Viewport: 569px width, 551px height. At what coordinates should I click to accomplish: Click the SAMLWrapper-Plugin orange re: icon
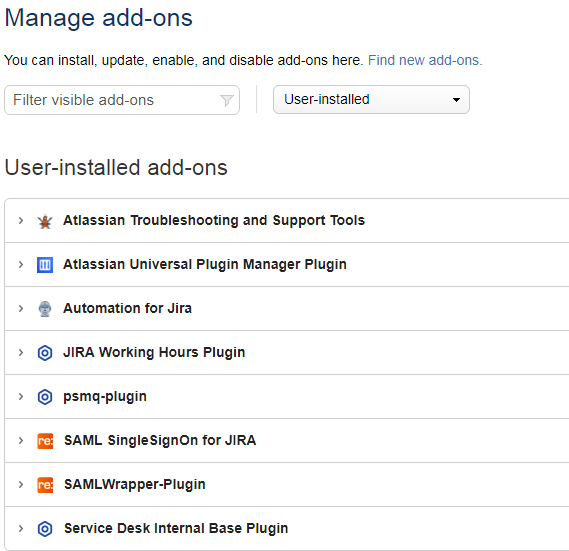[x=45, y=485]
